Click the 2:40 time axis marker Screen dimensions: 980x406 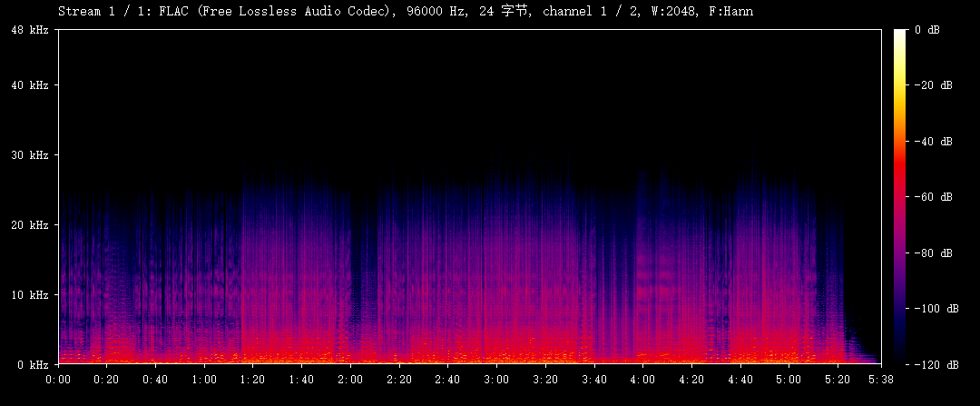coord(447,379)
